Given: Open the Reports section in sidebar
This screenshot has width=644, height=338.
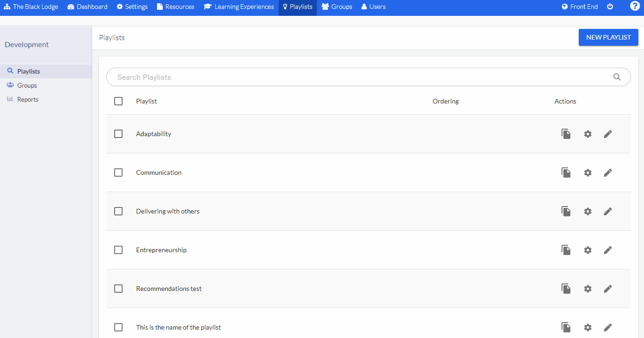Looking at the screenshot, I should (28, 99).
